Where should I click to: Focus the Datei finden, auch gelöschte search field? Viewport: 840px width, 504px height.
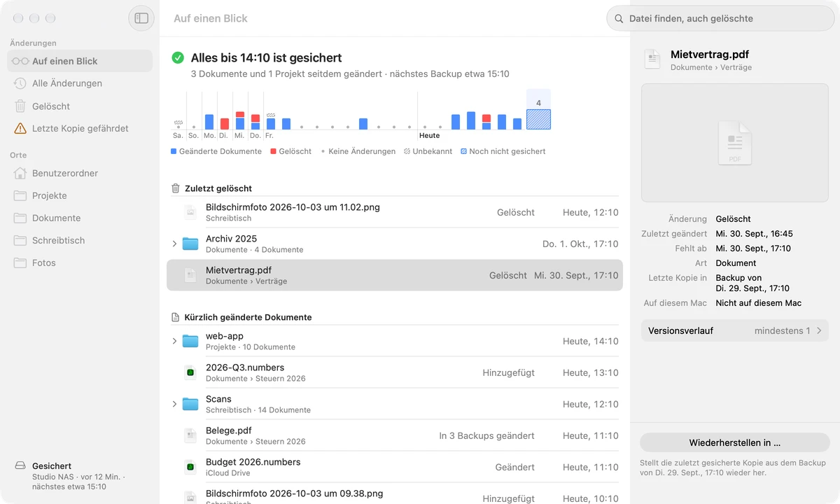(721, 19)
